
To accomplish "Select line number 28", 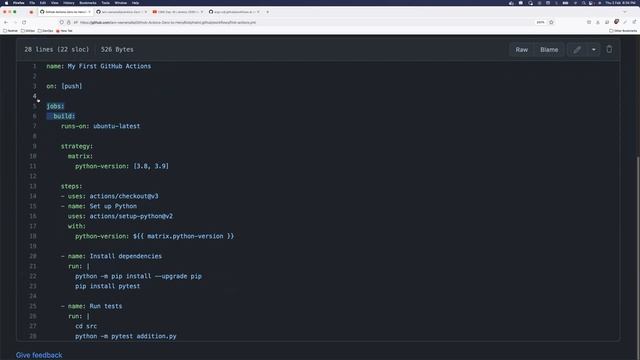I will point(33,336).
